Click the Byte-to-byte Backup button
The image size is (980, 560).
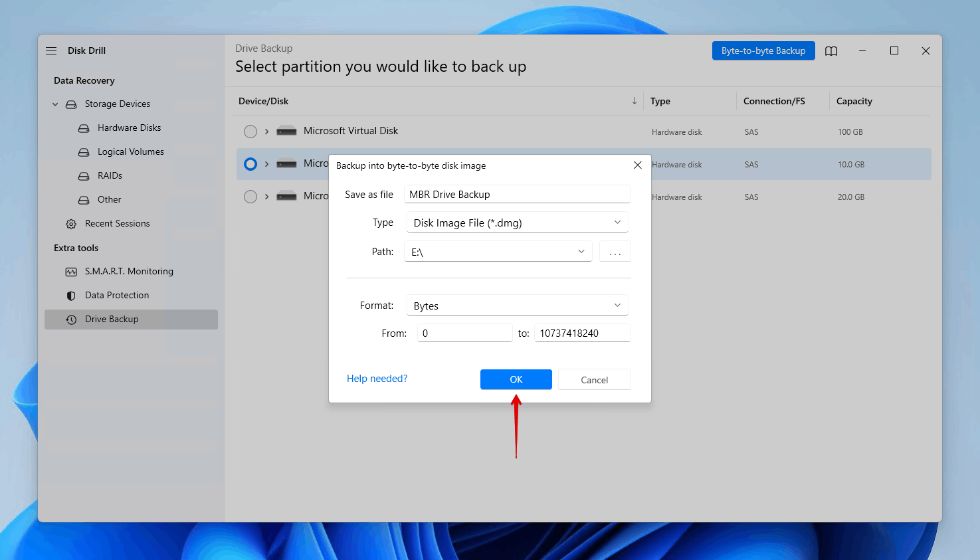click(x=763, y=50)
